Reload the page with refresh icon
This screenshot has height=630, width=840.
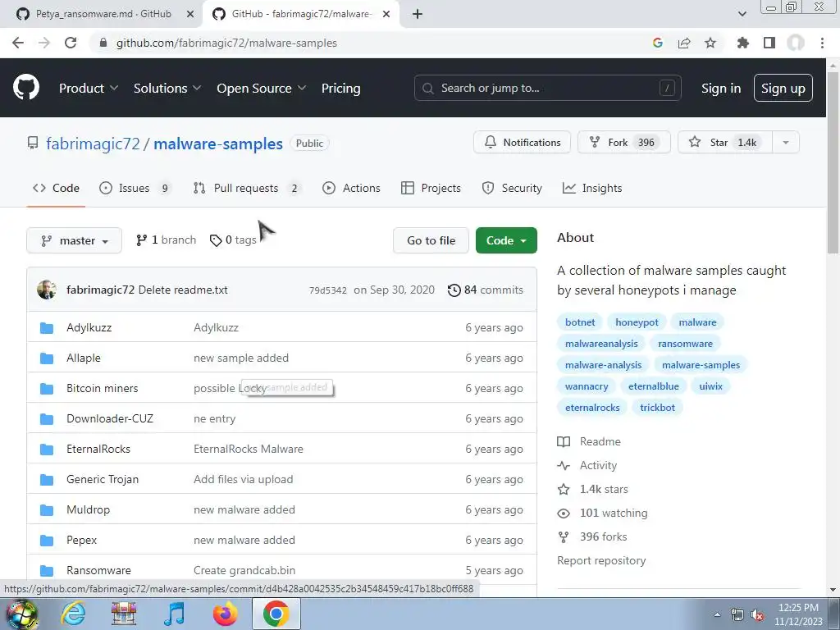tap(71, 43)
